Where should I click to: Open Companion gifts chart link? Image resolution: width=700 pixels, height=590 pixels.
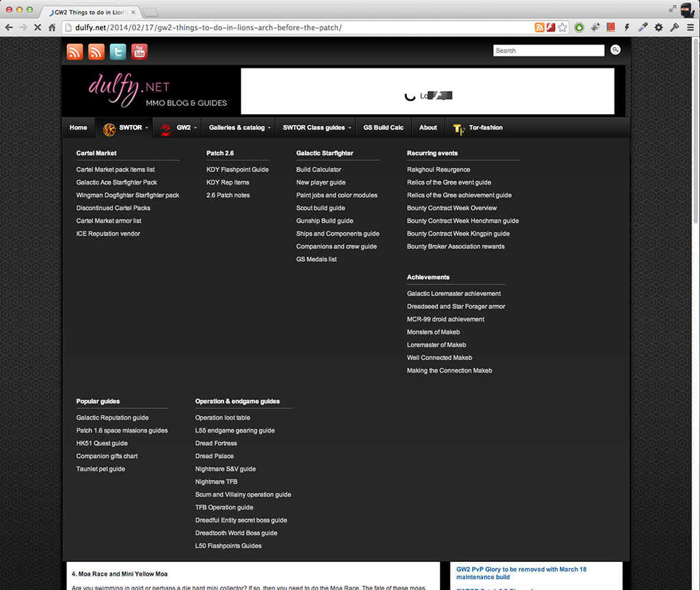[107, 456]
